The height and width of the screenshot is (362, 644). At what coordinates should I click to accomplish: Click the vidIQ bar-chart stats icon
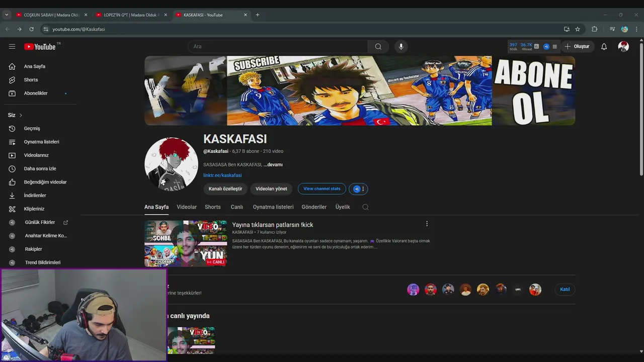(536, 46)
